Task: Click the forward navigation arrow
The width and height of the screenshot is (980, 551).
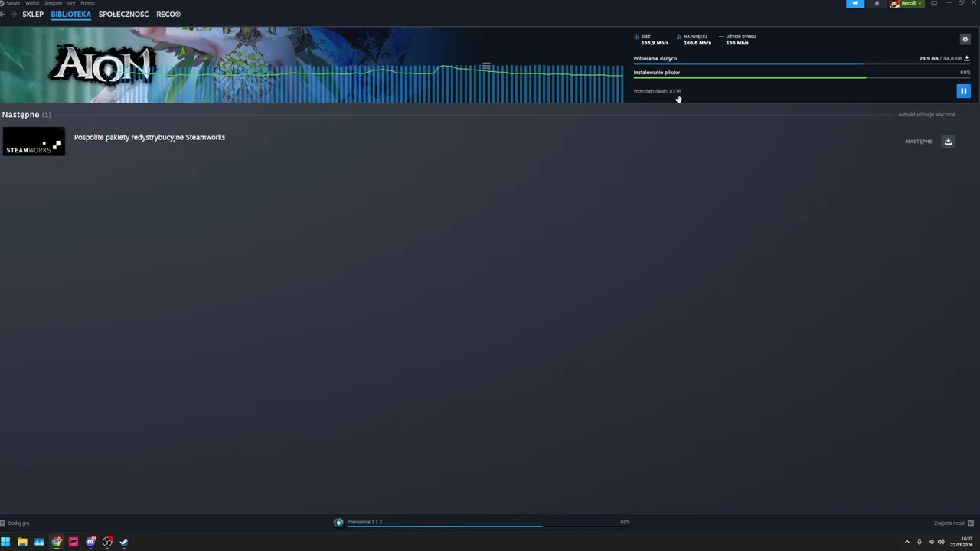Action: 14,15
